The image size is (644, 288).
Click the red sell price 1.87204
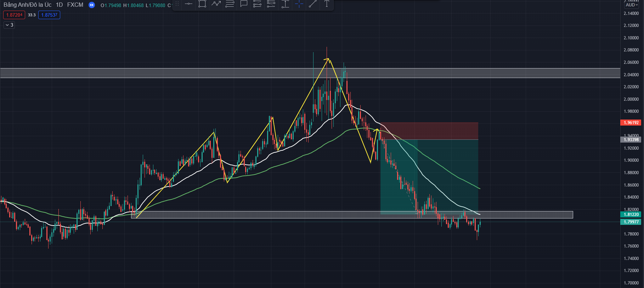14,15
